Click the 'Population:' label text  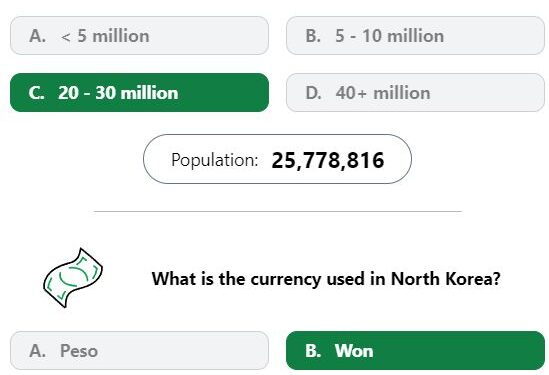215,160
